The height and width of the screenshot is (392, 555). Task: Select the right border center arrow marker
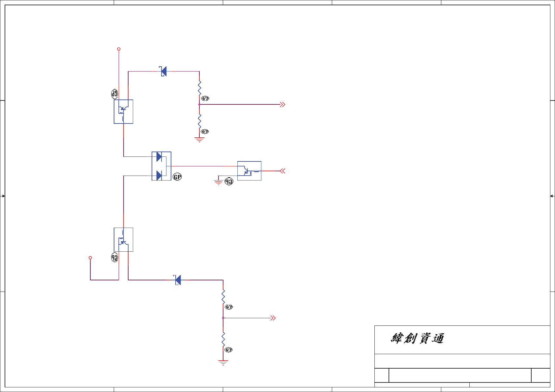tap(552, 196)
